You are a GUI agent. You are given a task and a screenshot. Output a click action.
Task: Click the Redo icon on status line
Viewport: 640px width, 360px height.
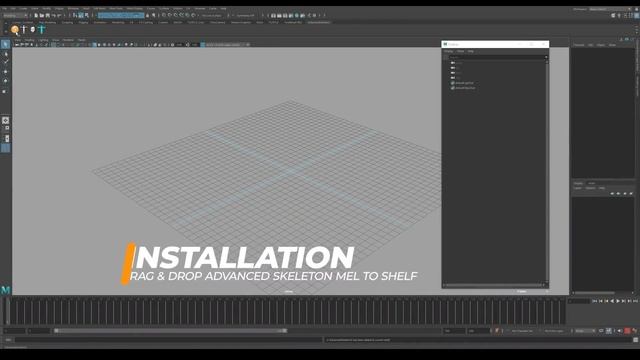click(x=59, y=16)
